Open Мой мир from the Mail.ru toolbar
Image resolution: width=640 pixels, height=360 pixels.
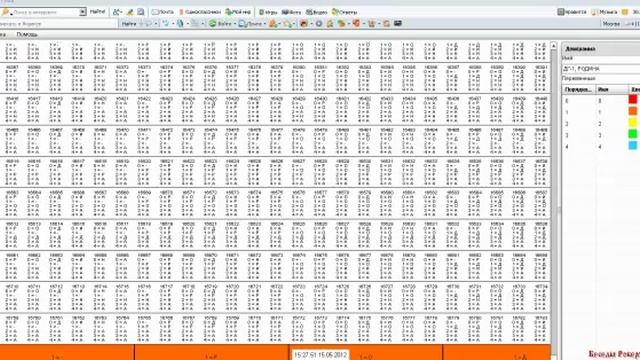click(x=238, y=12)
